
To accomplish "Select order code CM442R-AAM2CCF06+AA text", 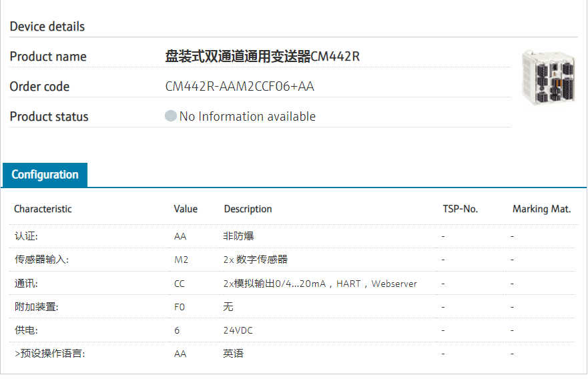I will click(x=240, y=87).
